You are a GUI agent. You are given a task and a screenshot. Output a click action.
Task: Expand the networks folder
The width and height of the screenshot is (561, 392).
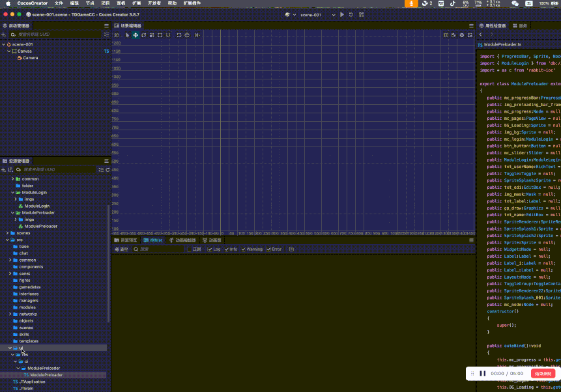(10, 314)
